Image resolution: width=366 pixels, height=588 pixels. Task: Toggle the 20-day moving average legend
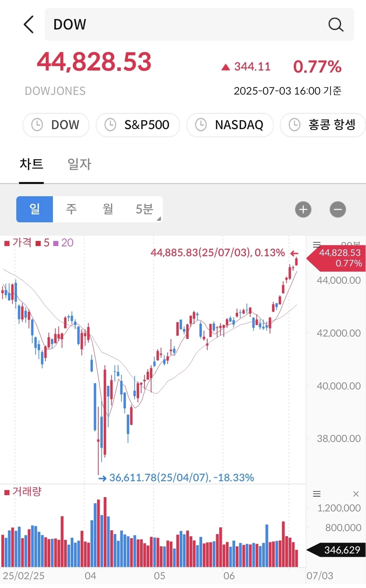coord(63,243)
